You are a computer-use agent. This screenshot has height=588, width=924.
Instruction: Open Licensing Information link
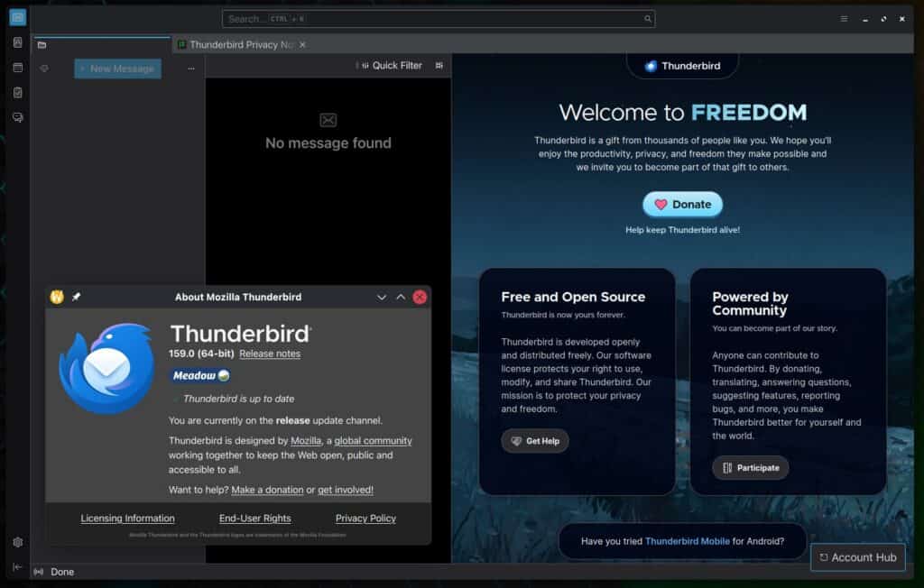point(128,519)
